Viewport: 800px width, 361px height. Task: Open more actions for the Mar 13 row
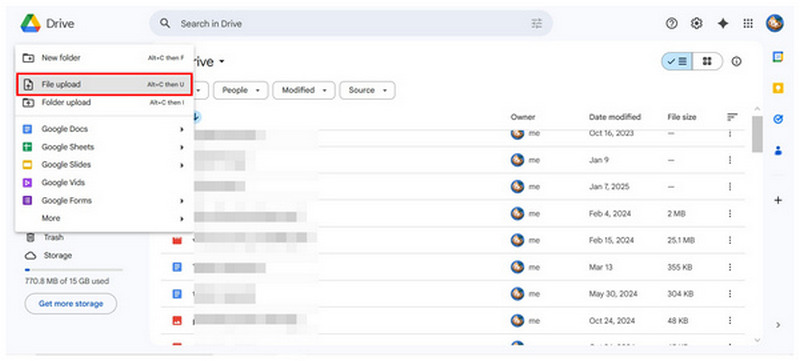click(x=730, y=267)
